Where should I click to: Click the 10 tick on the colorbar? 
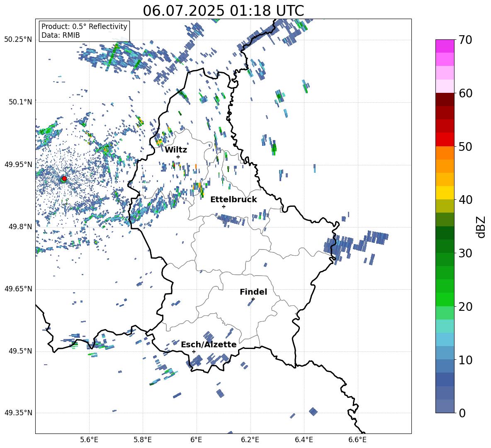click(x=465, y=360)
